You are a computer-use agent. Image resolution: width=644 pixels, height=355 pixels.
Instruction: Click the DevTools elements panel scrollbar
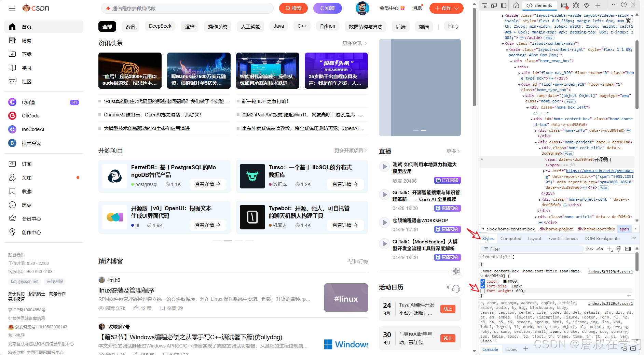tap(637, 74)
